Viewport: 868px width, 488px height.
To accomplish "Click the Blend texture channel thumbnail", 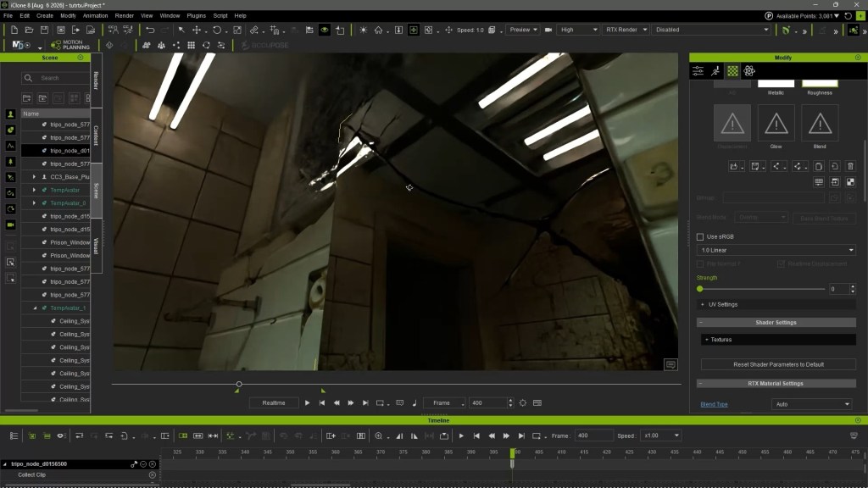I will point(820,123).
